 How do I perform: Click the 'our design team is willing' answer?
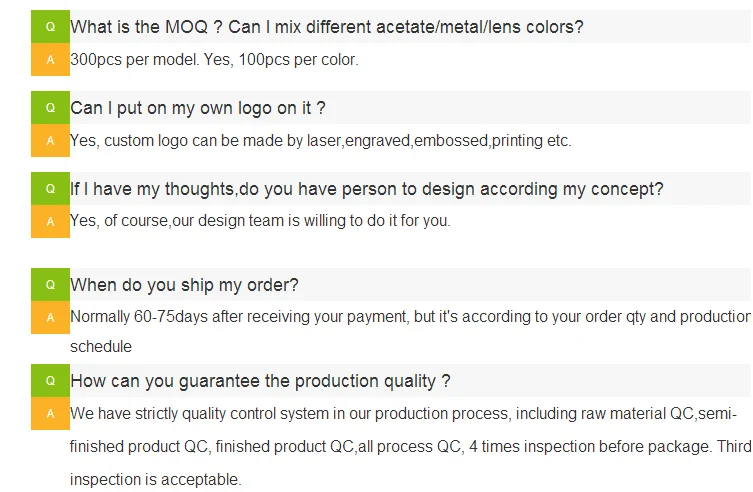[x=260, y=221]
